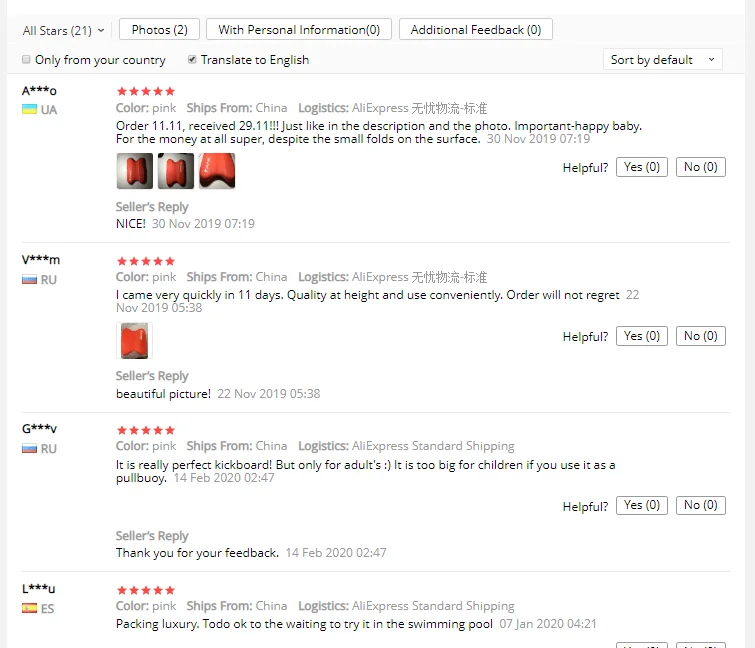Filter reviews by Photos (2)
This screenshot has height=648, width=755.
[159, 29]
